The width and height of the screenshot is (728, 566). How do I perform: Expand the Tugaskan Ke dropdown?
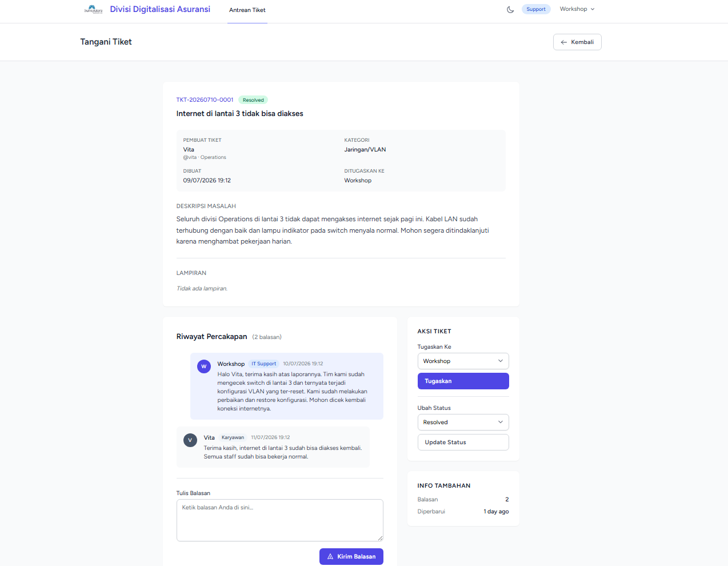pyautogui.click(x=463, y=361)
